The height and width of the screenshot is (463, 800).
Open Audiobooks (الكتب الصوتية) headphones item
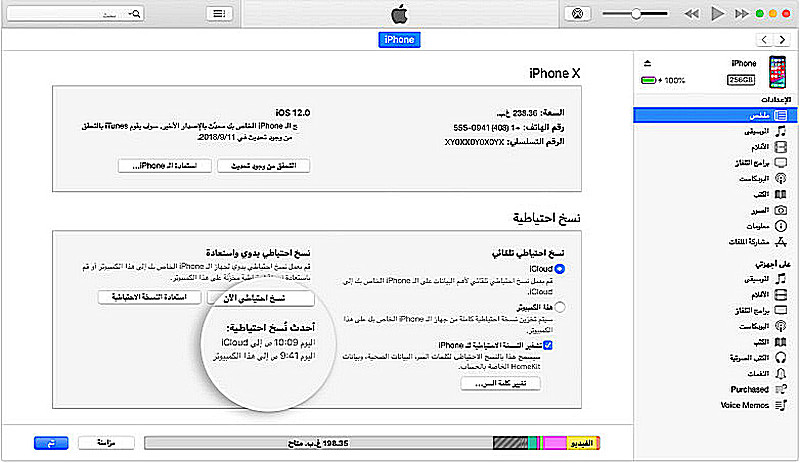pyautogui.click(x=758, y=358)
